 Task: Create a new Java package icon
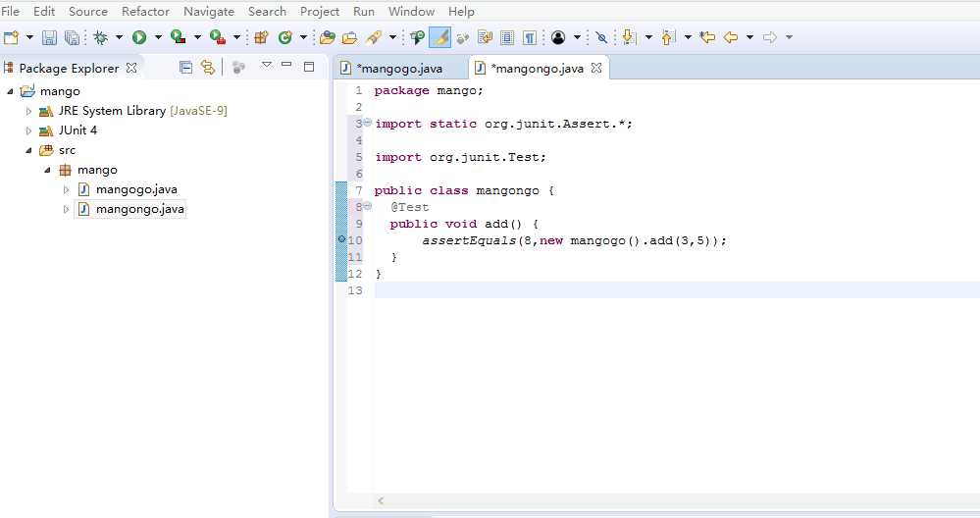(x=261, y=37)
